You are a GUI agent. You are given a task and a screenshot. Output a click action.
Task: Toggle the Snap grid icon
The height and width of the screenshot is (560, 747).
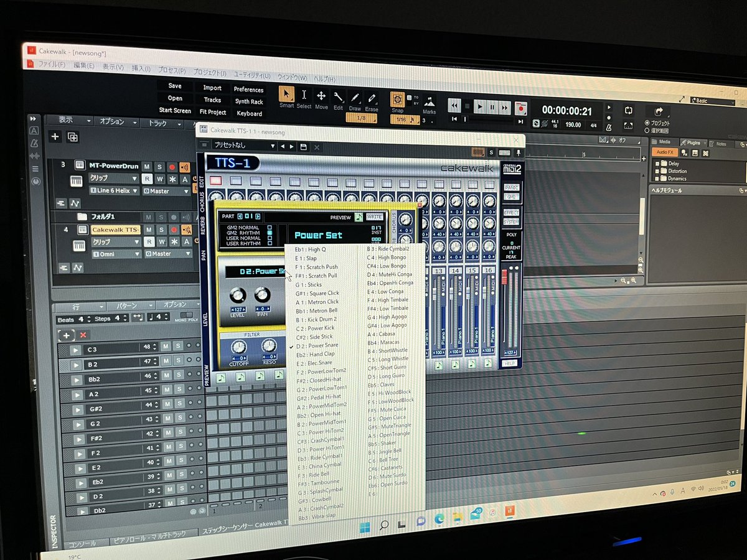[x=397, y=99]
